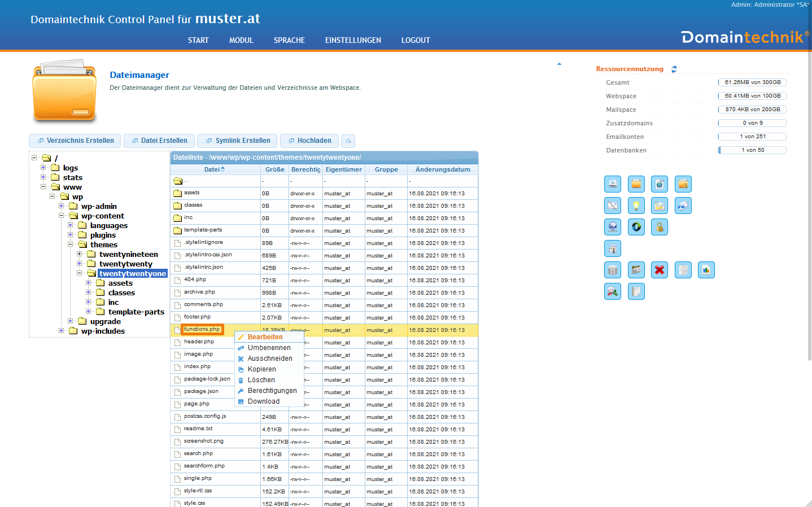Refresh the Ressourcennutzung panel
Viewport: 812px width, 507px height.
(674, 69)
